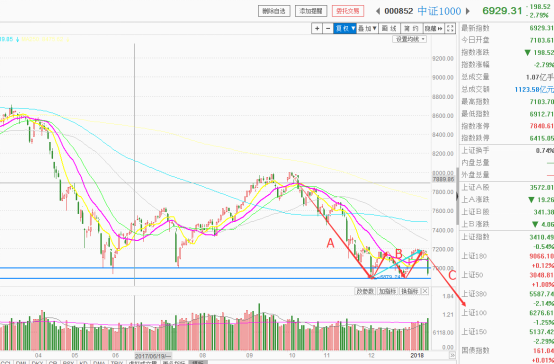Click the double-arrow at timeline end
This screenshot has height=364, width=554.
click(x=452, y=355)
